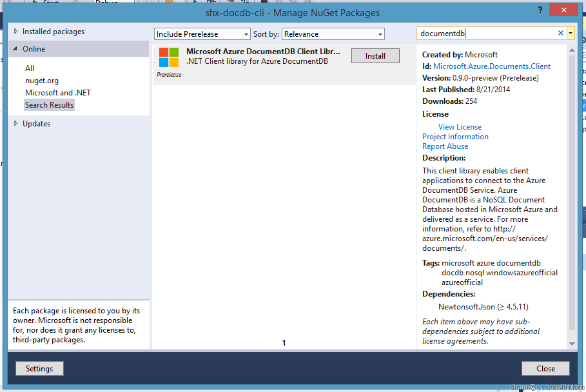Clear the search box with X icon
586x392 pixels.
(x=561, y=34)
